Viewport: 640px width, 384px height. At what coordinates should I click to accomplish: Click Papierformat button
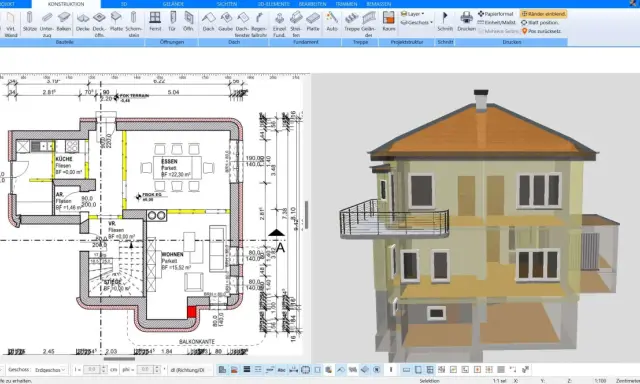coord(496,14)
